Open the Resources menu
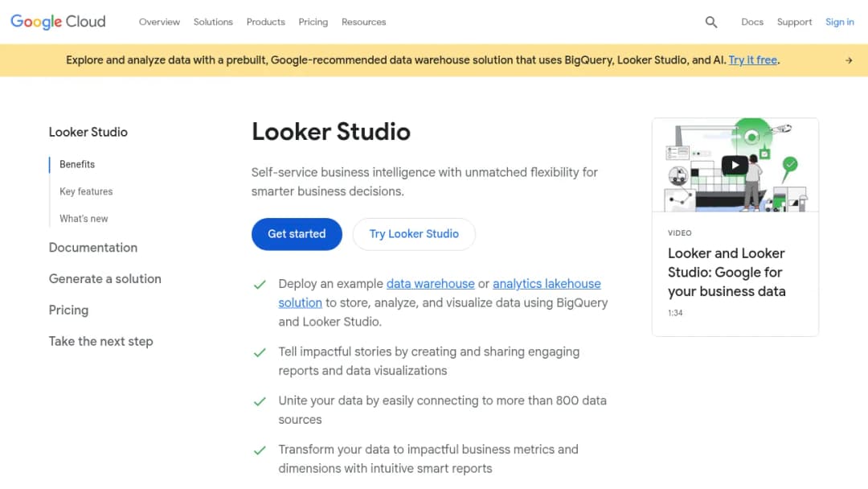The height and width of the screenshot is (489, 868). pos(364,23)
